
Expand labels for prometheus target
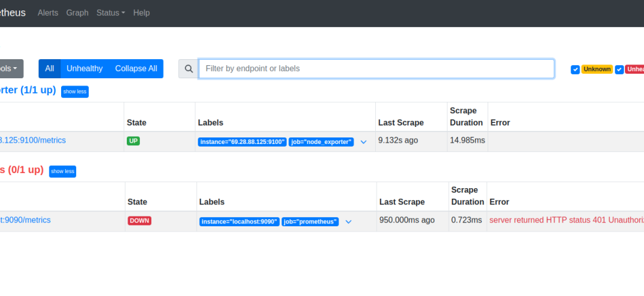click(x=348, y=222)
